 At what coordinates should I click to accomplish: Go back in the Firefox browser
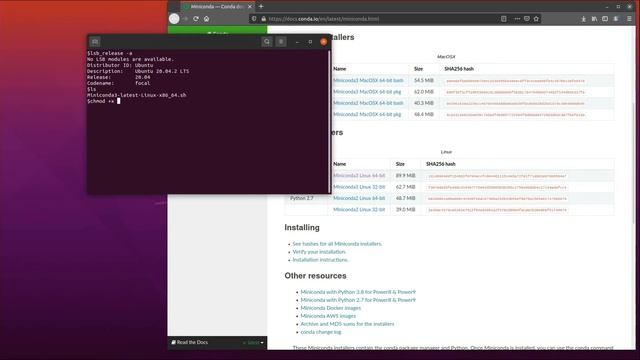pyautogui.click(x=174, y=18)
